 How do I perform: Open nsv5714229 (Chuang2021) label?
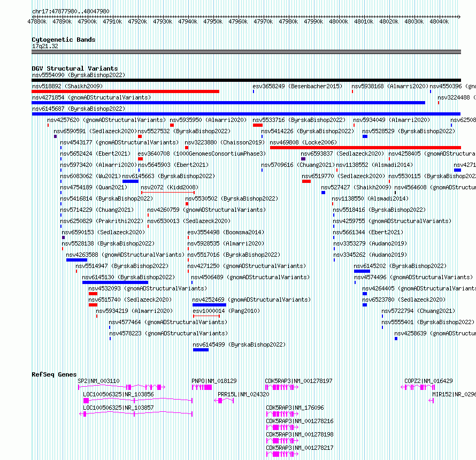pos(97,210)
